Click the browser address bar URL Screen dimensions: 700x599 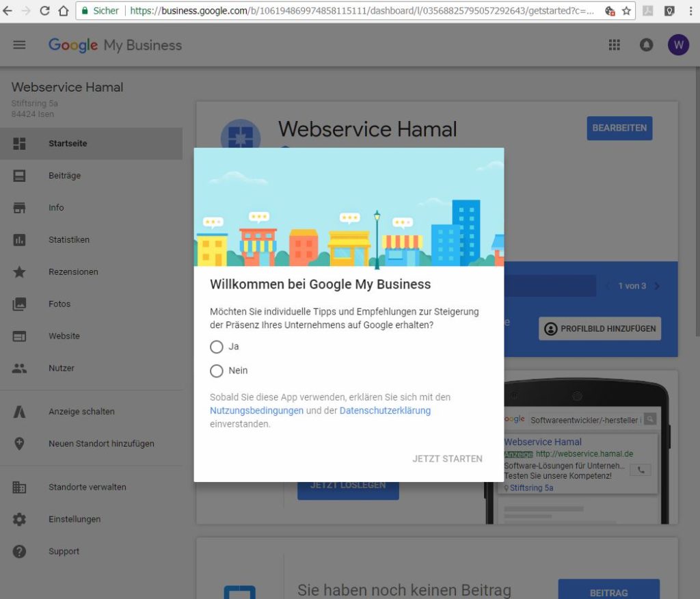[x=362, y=11]
